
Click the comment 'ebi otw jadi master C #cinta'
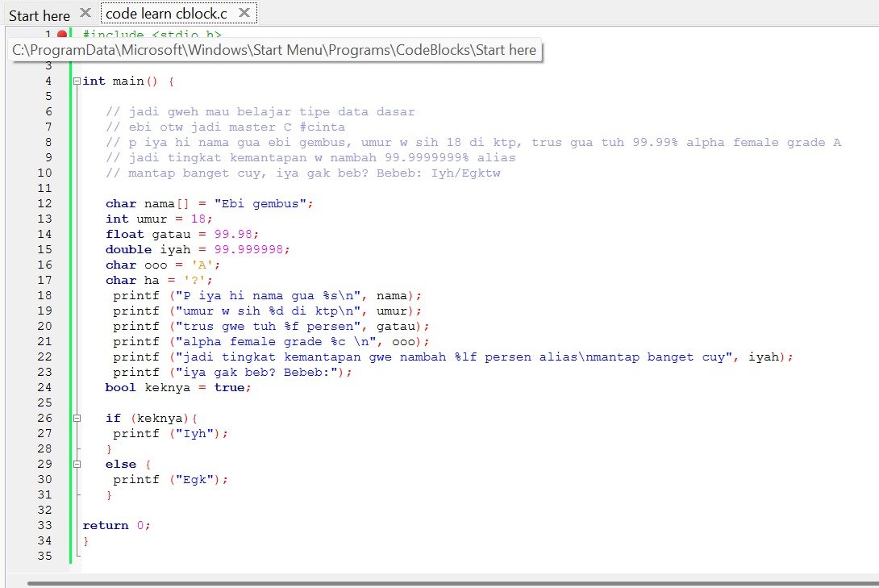tap(225, 127)
